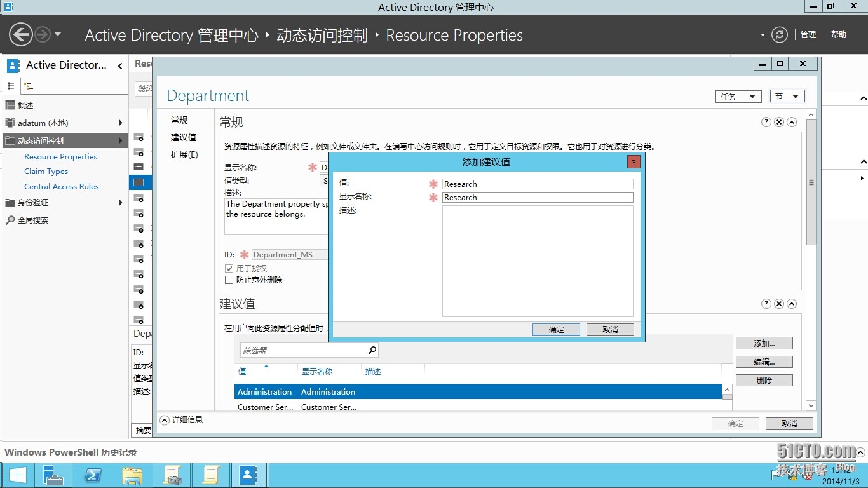Open the 管理 menu

point(808,35)
